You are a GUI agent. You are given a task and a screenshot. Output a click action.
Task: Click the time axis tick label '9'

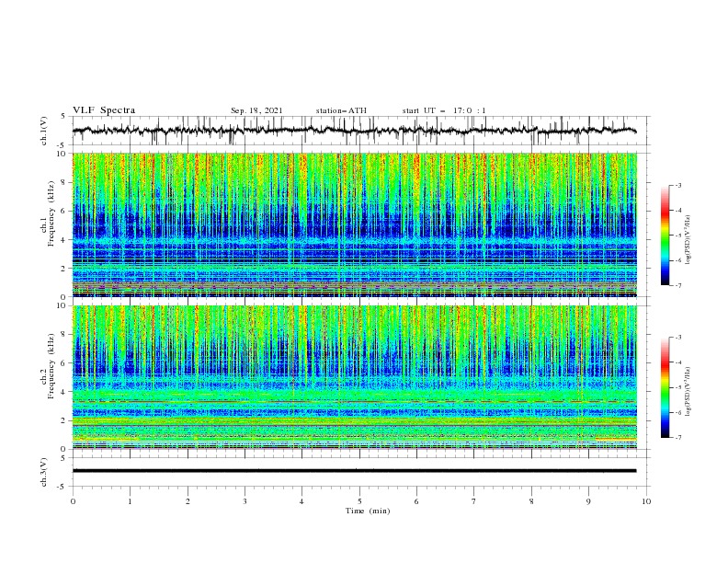pyautogui.click(x=588, y=501)
